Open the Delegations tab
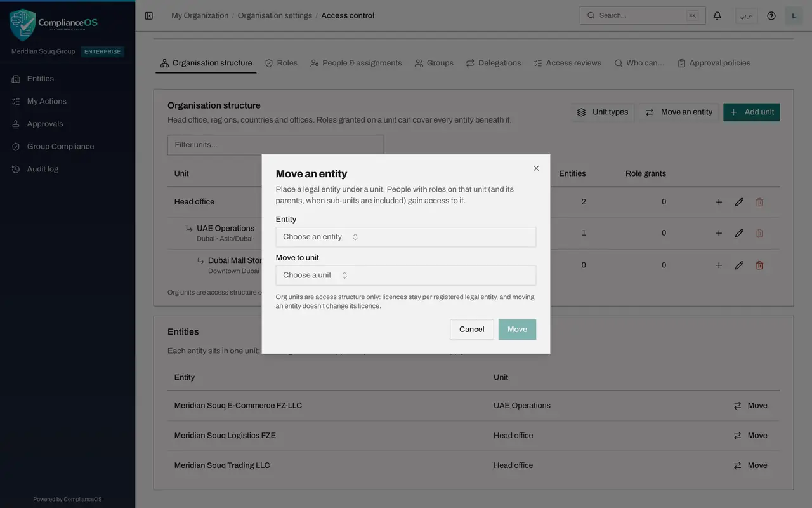 (494, 63)
